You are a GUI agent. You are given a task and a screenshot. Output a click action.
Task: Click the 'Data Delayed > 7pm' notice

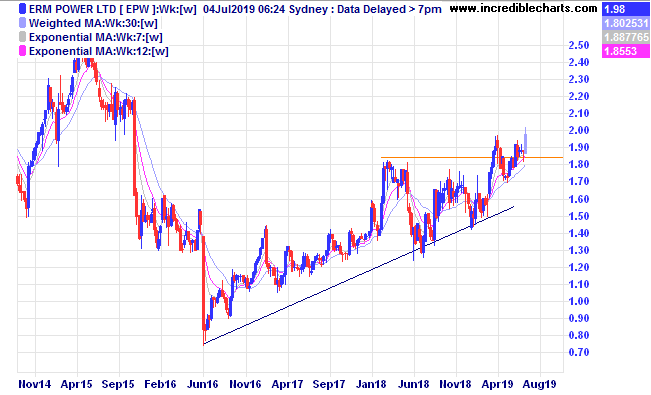(x=389, y=9)
